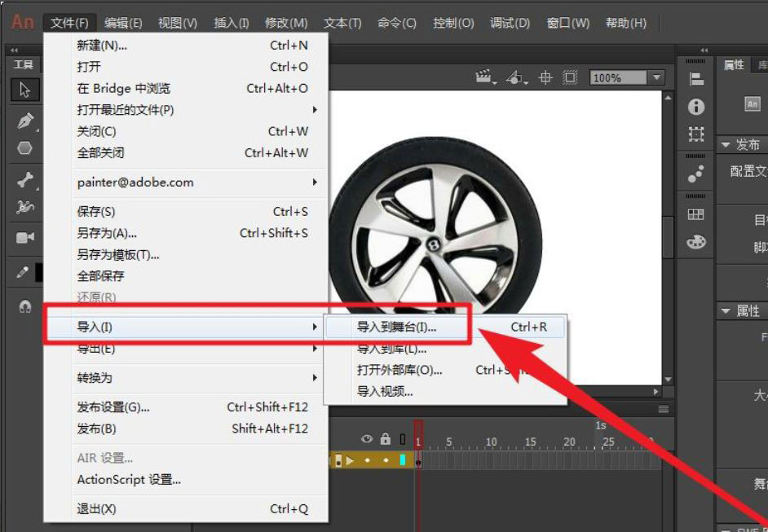Expand the 转换为 submenu
Image resolution: width=768 pixels, height=532 pixels.
pos(315,378)
